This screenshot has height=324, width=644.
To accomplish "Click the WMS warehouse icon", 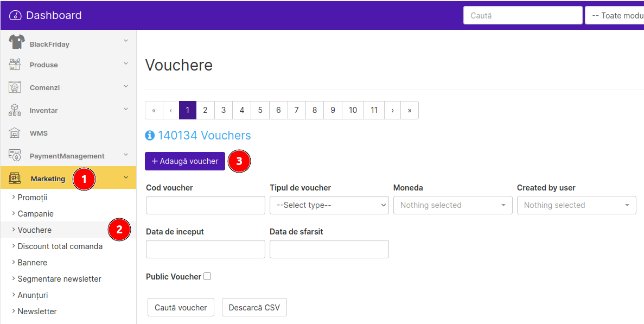I will 15,133.
